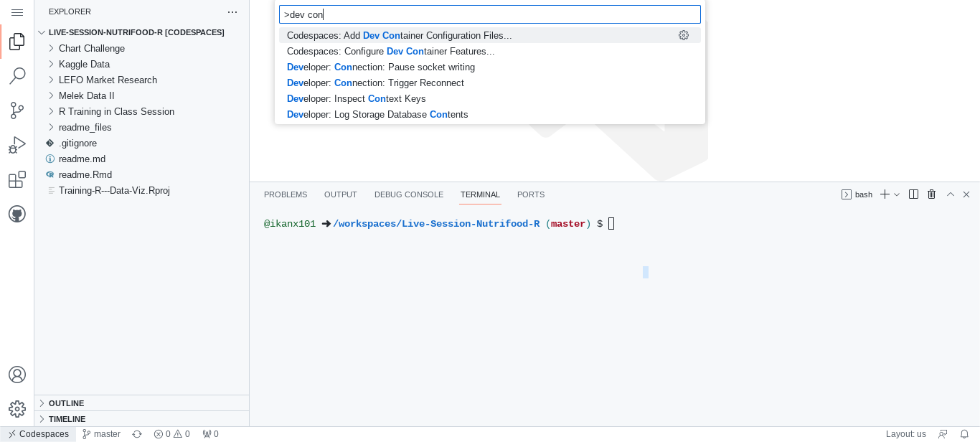Open Explorer views and more actions menu
The height and width of the screenshot is (442, 980).
point(232,11)
